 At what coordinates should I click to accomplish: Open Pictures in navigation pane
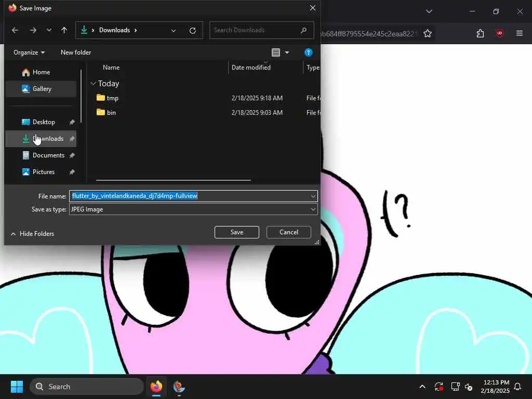pyautogui.click(x=41, y=171)
